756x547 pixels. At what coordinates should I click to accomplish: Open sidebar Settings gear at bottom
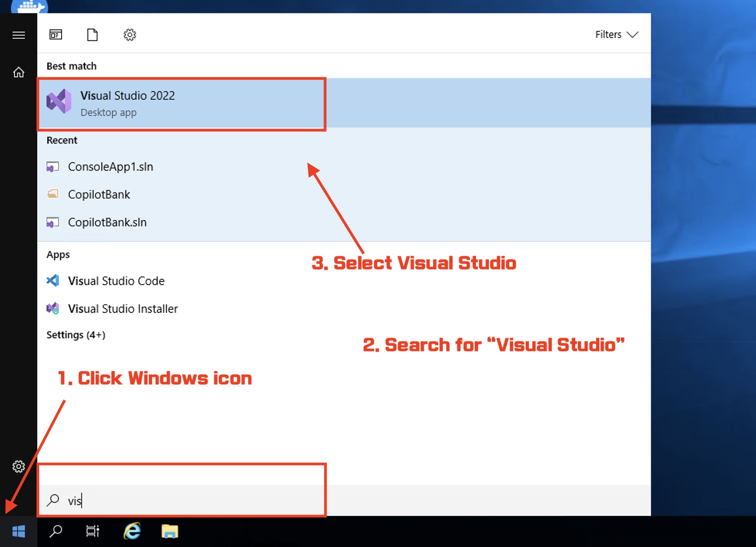click(19, 467)
